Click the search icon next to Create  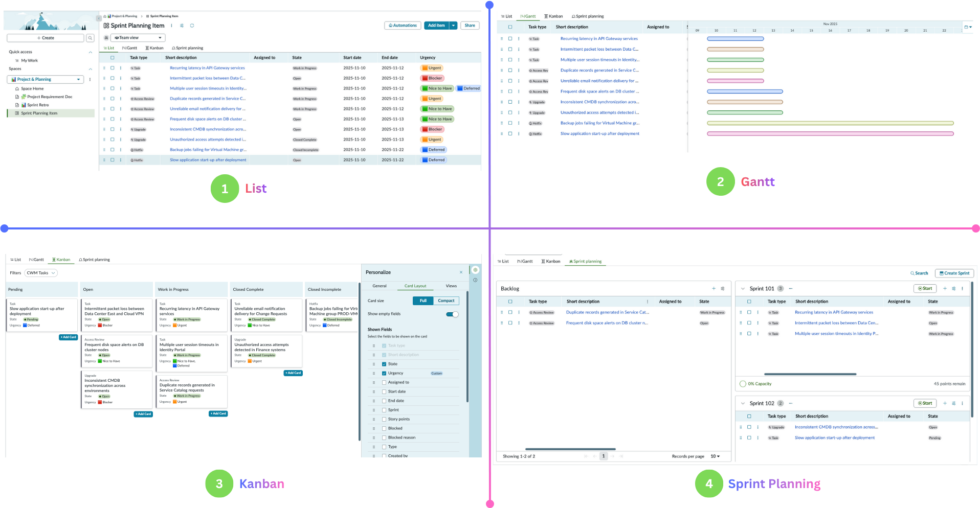90,38
